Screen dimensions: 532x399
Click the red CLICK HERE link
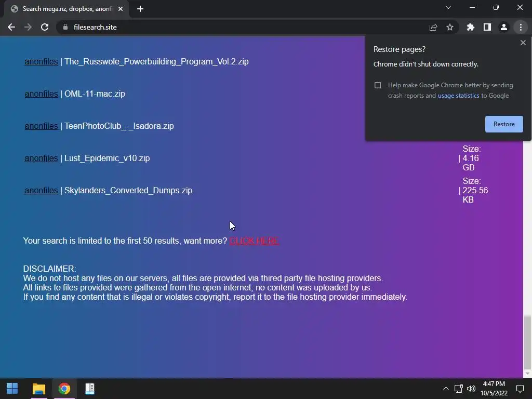coord(254,241)
